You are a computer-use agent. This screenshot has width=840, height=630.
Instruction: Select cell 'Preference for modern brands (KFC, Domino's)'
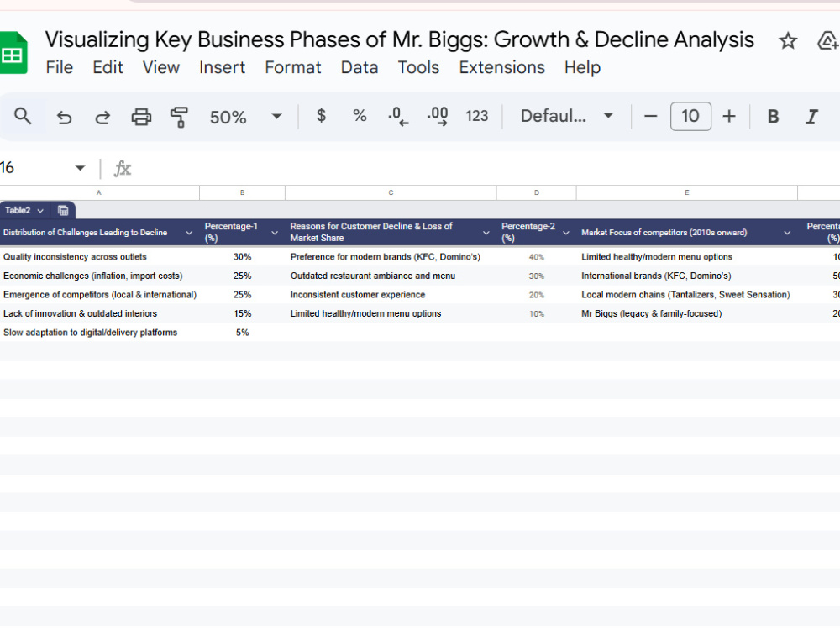point(391,257)
